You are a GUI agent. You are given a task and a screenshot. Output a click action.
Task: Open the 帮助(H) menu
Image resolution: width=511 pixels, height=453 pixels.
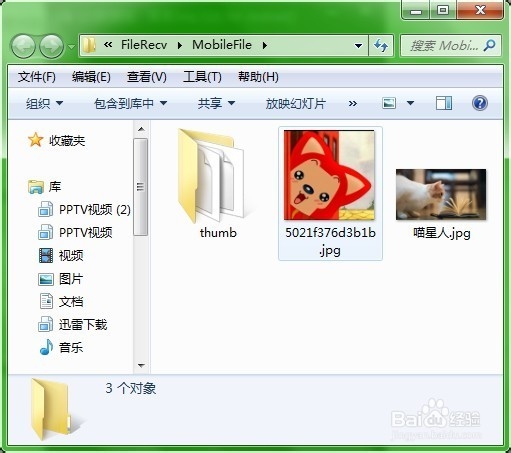tap(258, 77)
